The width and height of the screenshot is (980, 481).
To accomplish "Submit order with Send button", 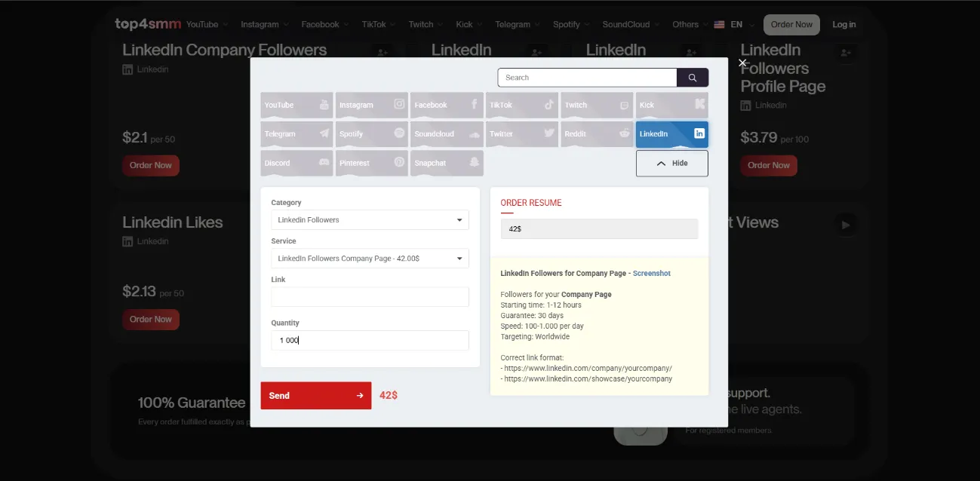I will click(x=316, y=396).
